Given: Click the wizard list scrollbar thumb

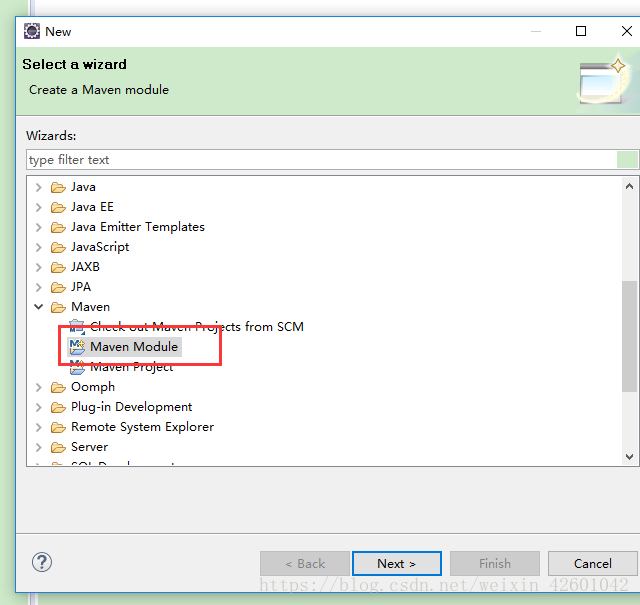Looking at the screenshot, I should (x=629, y=336).
